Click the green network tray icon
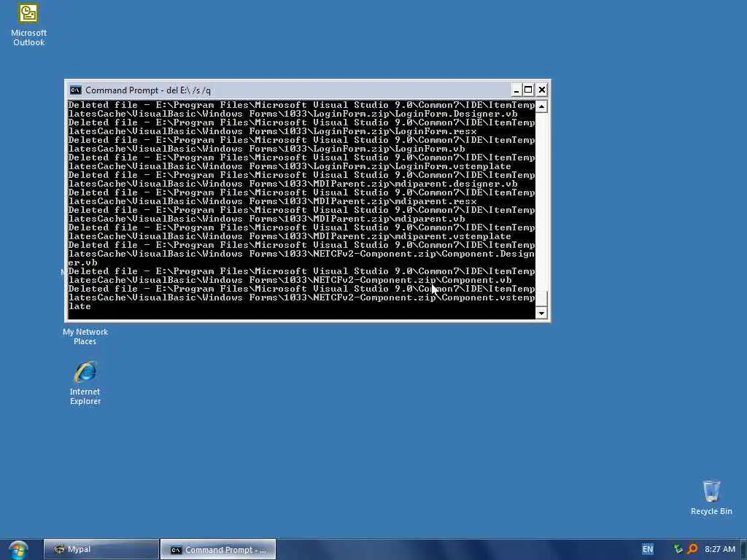The height and width of the screenshot is (560, 747). click(x=678, y=549)
